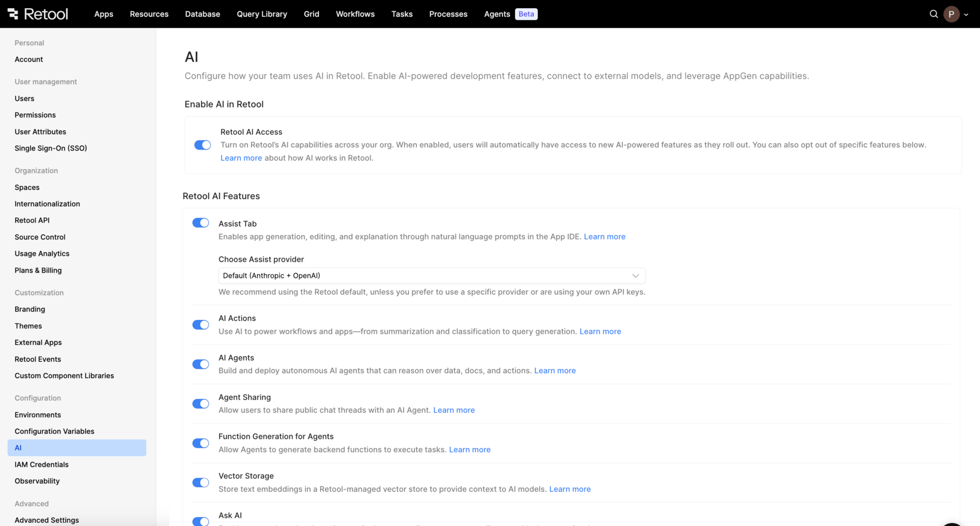Screen dimensions: 980x526
Task: Toggle the AI Actions switch
Action: 200,325
